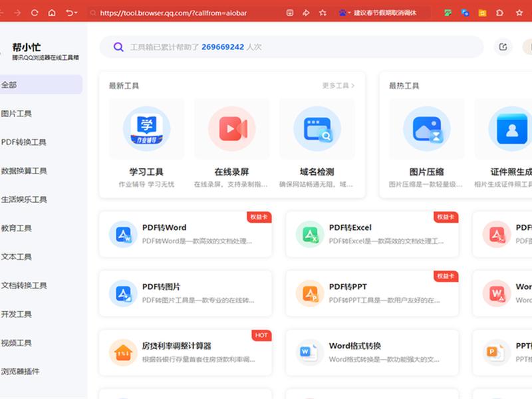Select 生活娱乐工具 in the sidebar

tap(24, 199)
